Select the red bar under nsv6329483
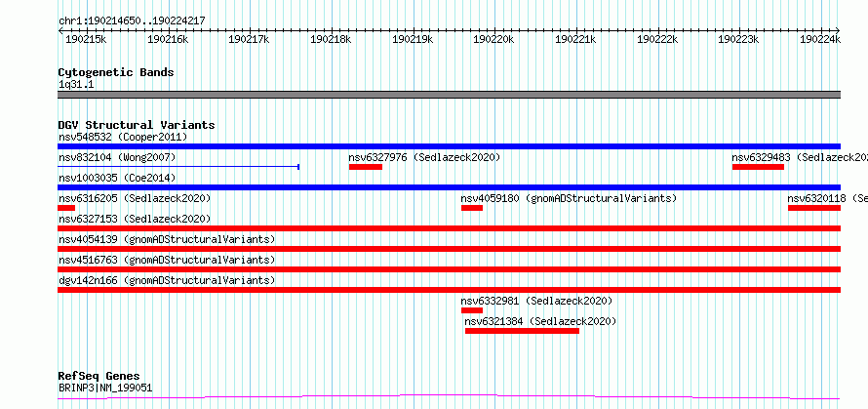This screenshot has height=409, width=868. pos(758,167)
